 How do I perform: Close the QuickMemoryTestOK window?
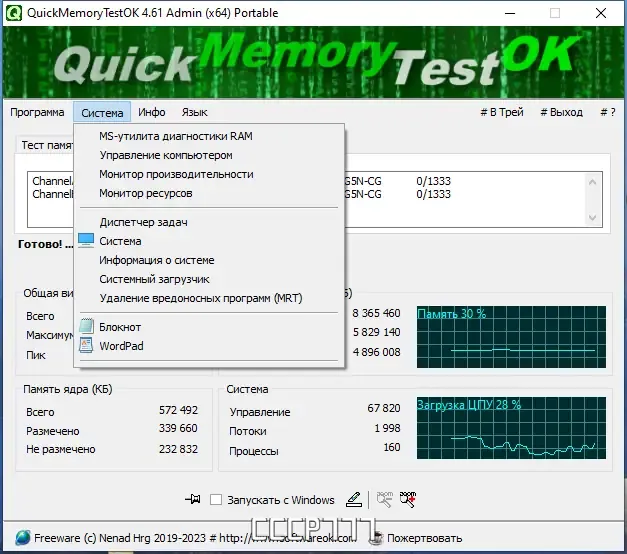click(601, 13)
